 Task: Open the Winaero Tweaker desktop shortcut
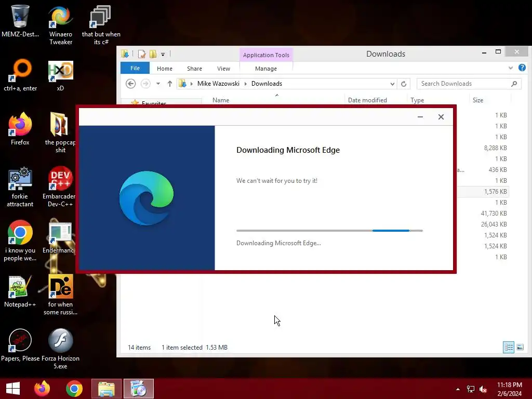point(60,25)
